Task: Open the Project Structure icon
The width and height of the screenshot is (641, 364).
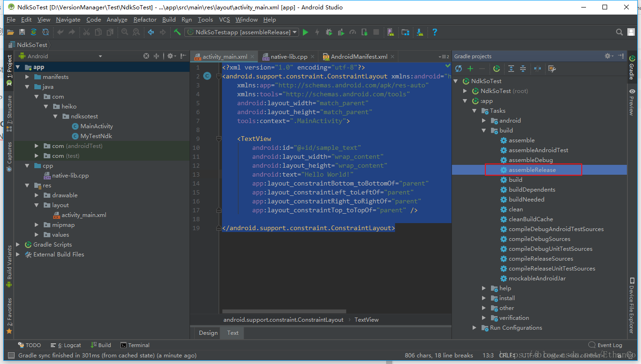Action: pos(405,32)
